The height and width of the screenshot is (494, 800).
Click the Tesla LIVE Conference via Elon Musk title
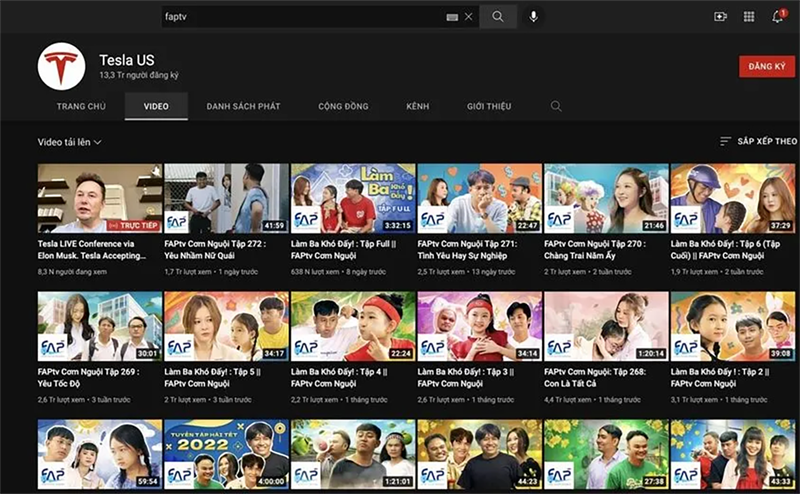coord(92,250)
